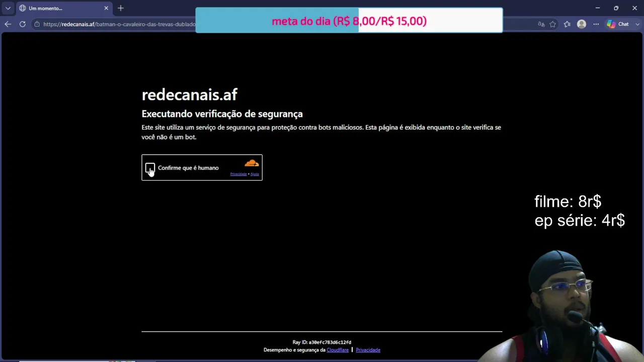Screen dimensions: 644x362
Task: Follow the Cloudflare link in the footer
Action: (338, 350)
